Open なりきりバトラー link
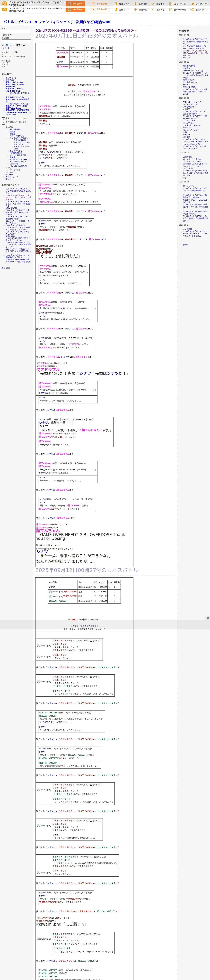Screen dimensions: 210x980 (x=17, y=151)
